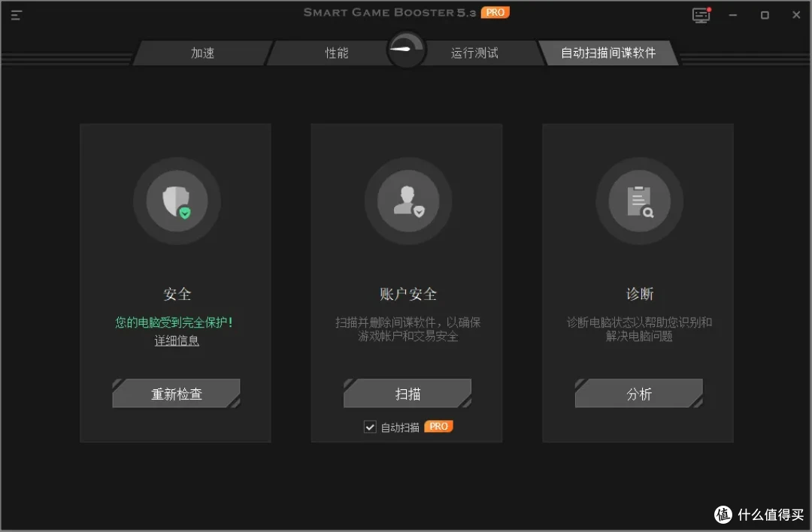Switch to the 加速 tab
Viewport: 812px width, 532px height.
click(202, 53)
